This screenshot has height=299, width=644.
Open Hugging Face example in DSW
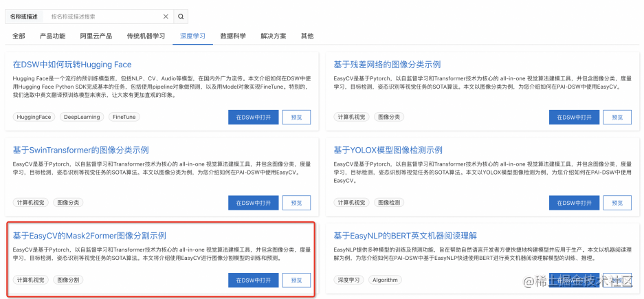[254, 117]
